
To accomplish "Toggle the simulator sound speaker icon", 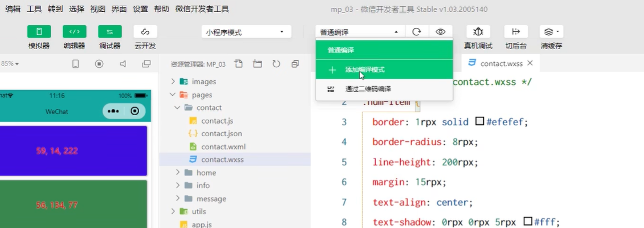I will (x=123, y=64).
